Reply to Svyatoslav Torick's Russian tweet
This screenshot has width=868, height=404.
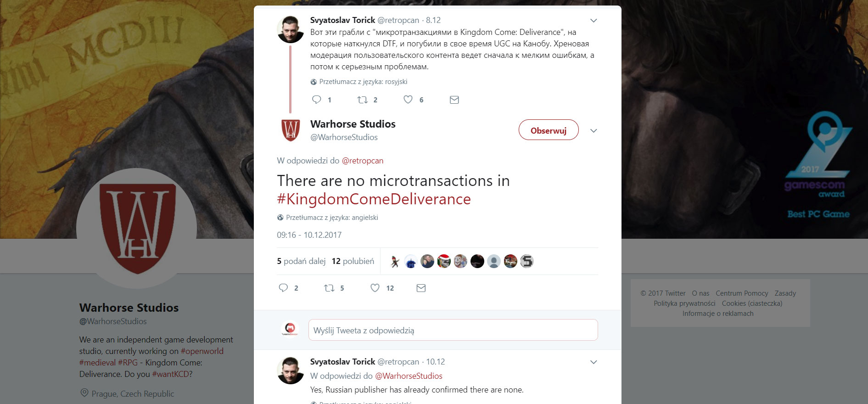(x=317, y=100)
